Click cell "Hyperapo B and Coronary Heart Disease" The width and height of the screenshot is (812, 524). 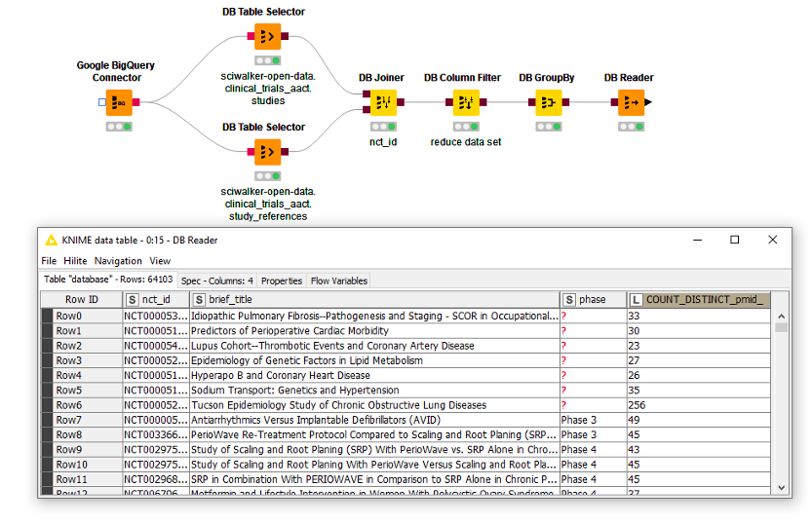(x=375, y=376)
